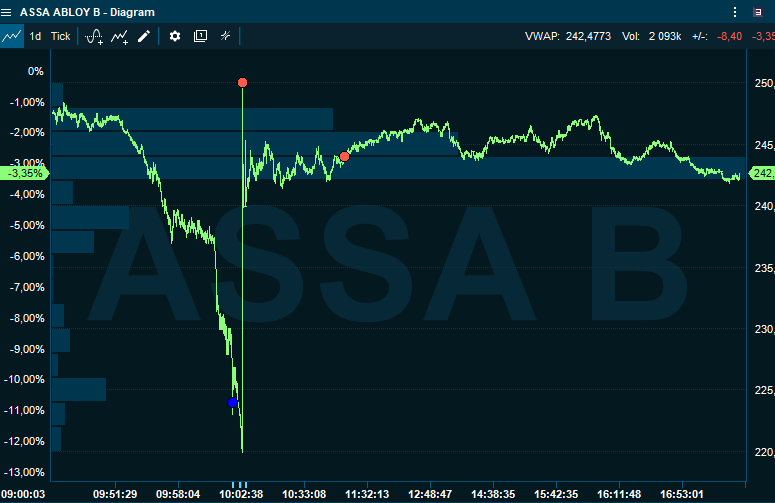
Task: Click the -1,00% axis label
Action: click(x=27, y=102)
